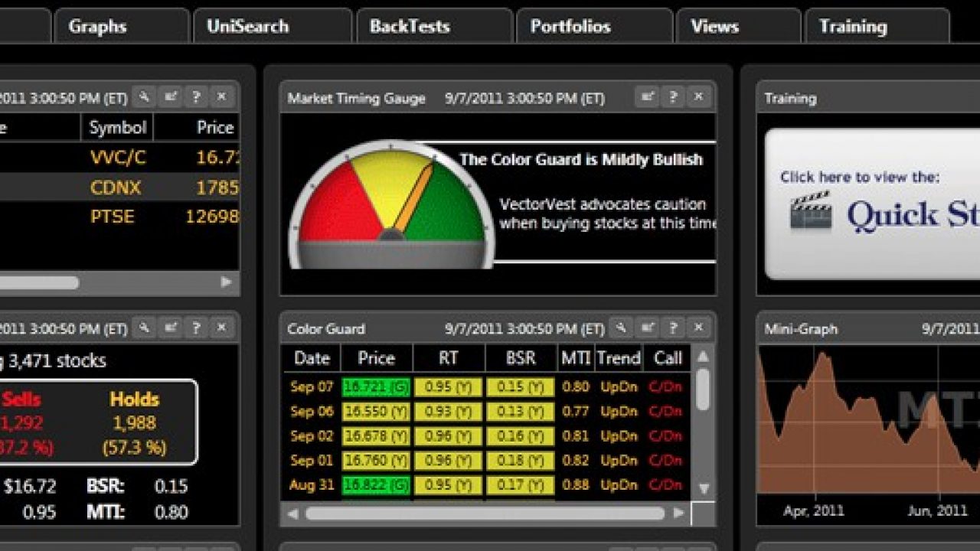The width and height of the screenshot is (980, 551).
Task: Close the 3,471 stocks panel
Action: coord(222,328)
